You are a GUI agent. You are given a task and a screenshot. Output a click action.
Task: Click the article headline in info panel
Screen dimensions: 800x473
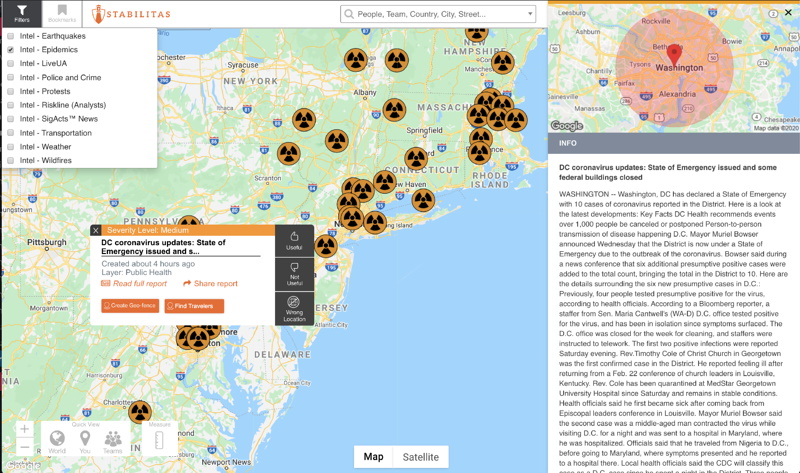point(667,172)
